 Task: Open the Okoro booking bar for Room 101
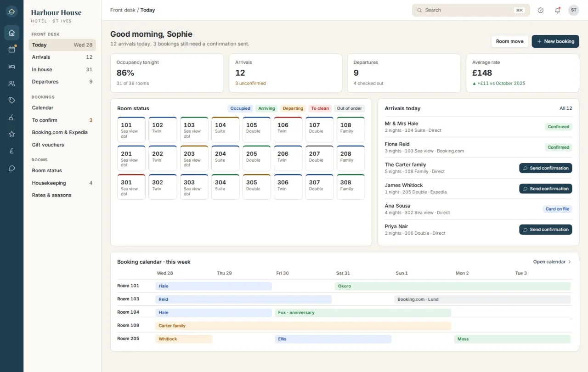click(x=452, y=286)
